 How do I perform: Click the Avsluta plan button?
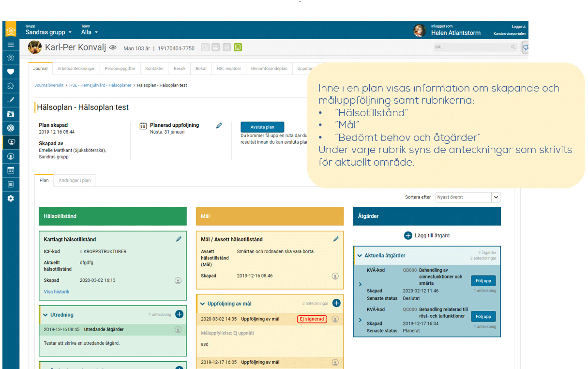(x=262, y=127)
